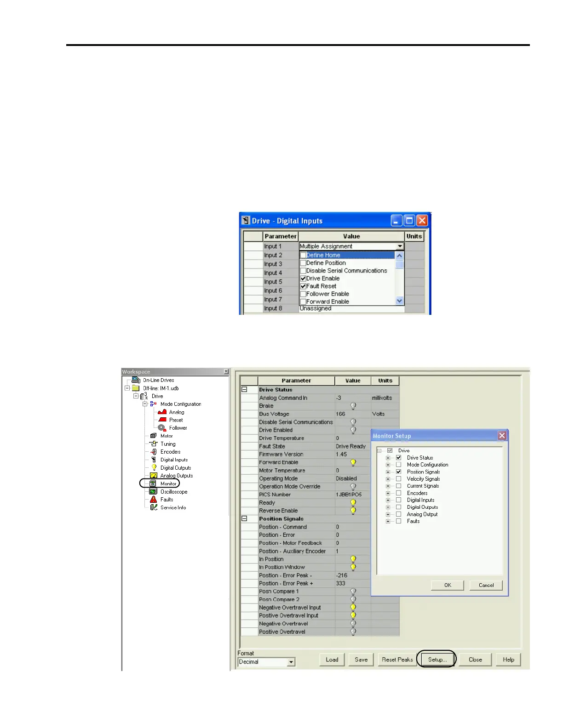Select the Fault State Drive Ready value
Screen dimensions: 563x728
point(353,446)
